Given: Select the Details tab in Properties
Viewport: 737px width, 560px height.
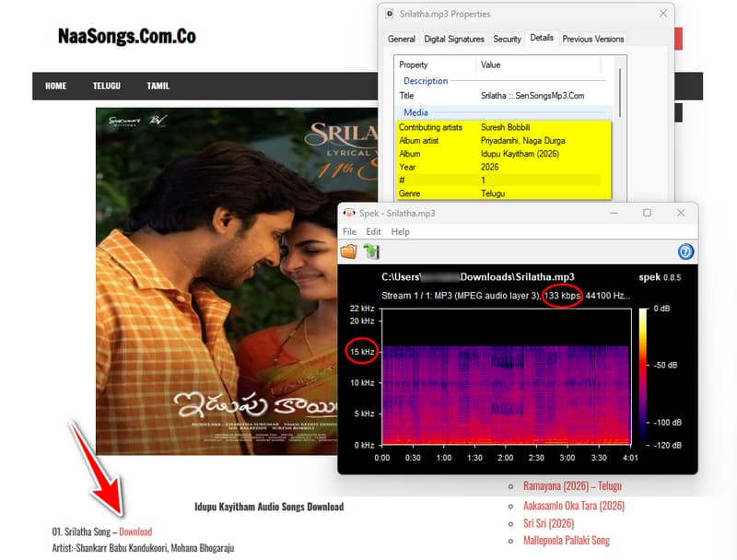Looking at the screenshot, I should click(542, 38).
